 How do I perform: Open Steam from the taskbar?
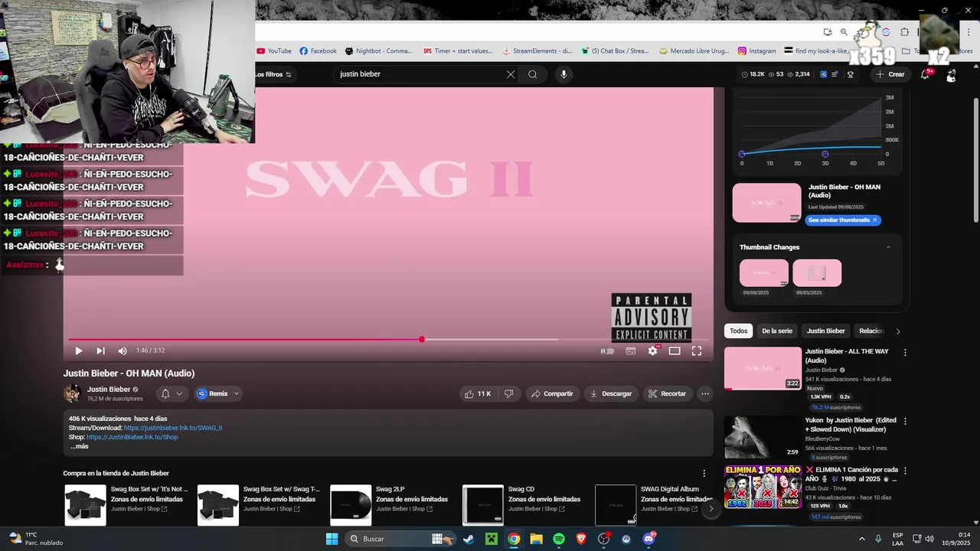468,539
